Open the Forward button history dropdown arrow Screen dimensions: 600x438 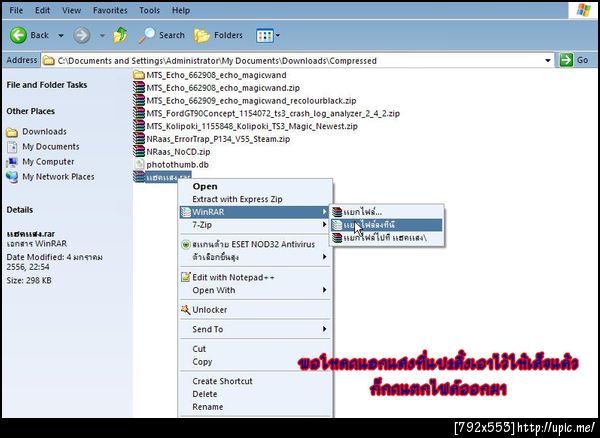[102, 36]
